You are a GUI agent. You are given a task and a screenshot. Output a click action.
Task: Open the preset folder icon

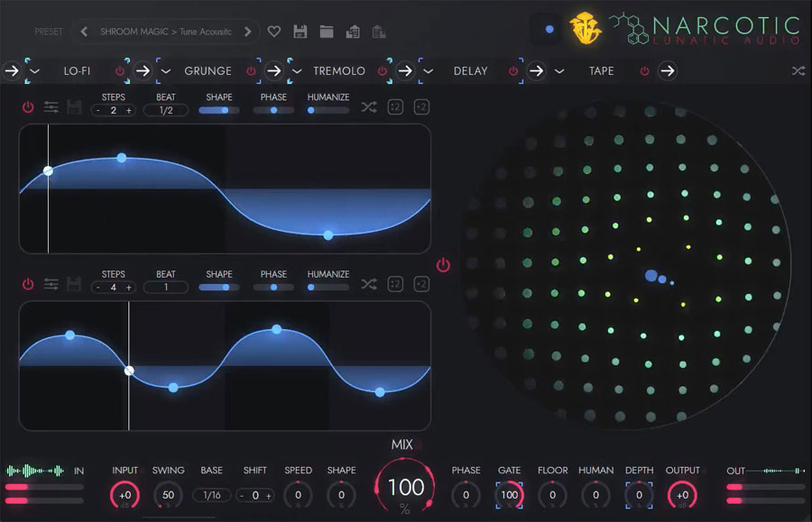[327, 32]
